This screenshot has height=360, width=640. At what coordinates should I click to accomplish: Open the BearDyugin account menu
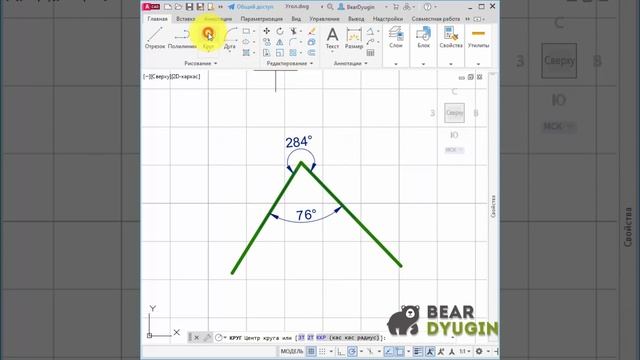(361, 7)
